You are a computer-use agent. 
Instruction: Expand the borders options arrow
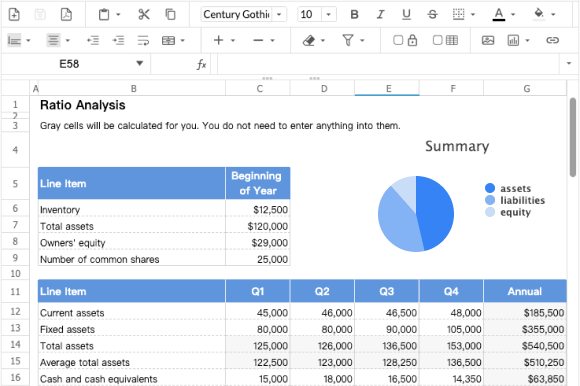coord(473,15)
